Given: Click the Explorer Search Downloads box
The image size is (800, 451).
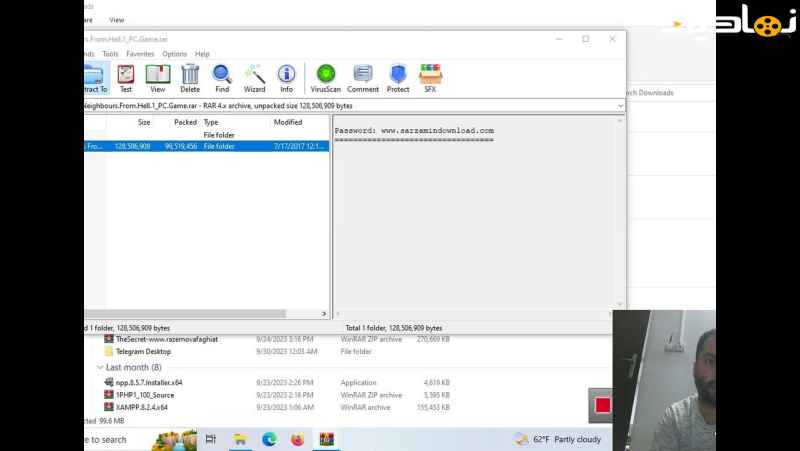Looking at the screenshot, I should [x=670, y=93].
